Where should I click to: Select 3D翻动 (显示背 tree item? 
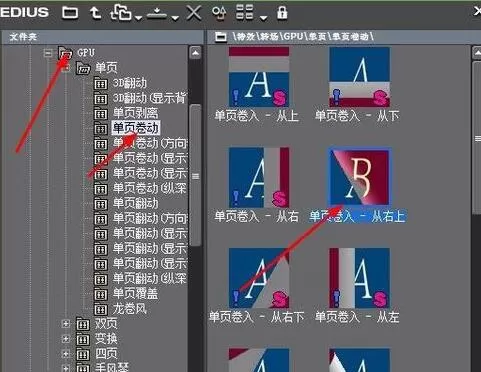coord(149,98)
